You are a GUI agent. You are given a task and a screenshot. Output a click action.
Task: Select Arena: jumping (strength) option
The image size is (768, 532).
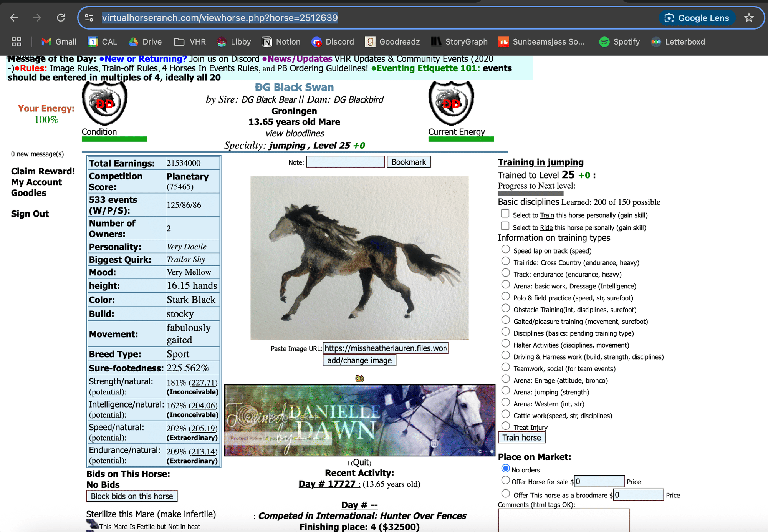coord(506,391)
